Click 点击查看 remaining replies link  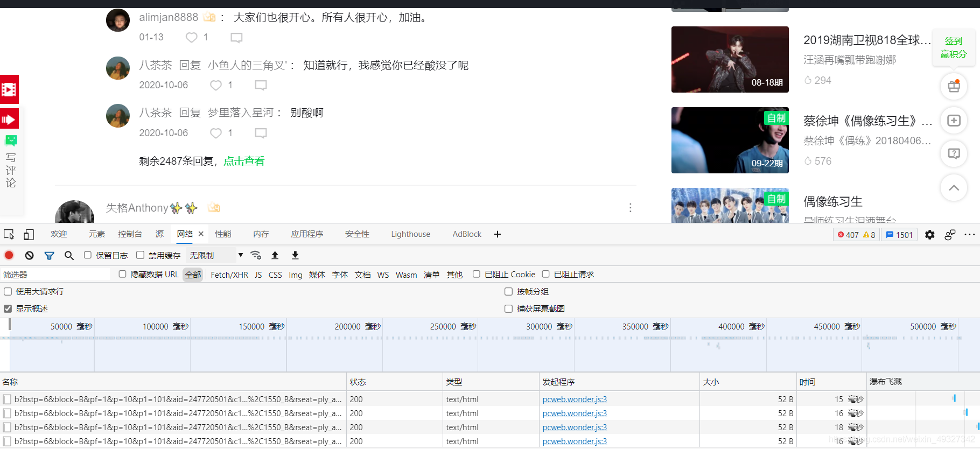click(x=244, y=161)
